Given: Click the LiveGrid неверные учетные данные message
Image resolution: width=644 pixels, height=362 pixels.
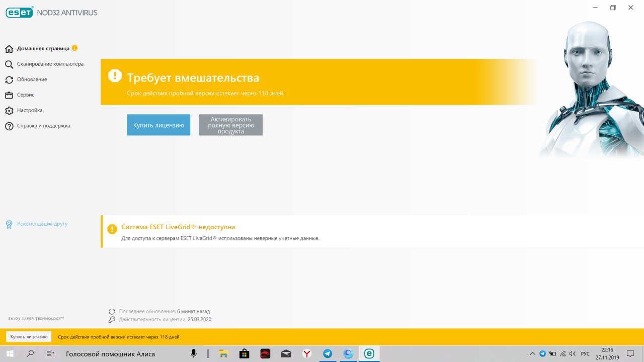Looking at the screenshot, I should 220,238.
